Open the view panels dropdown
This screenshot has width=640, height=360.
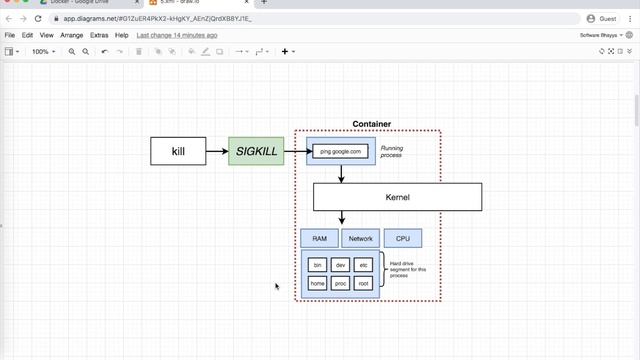12,52
